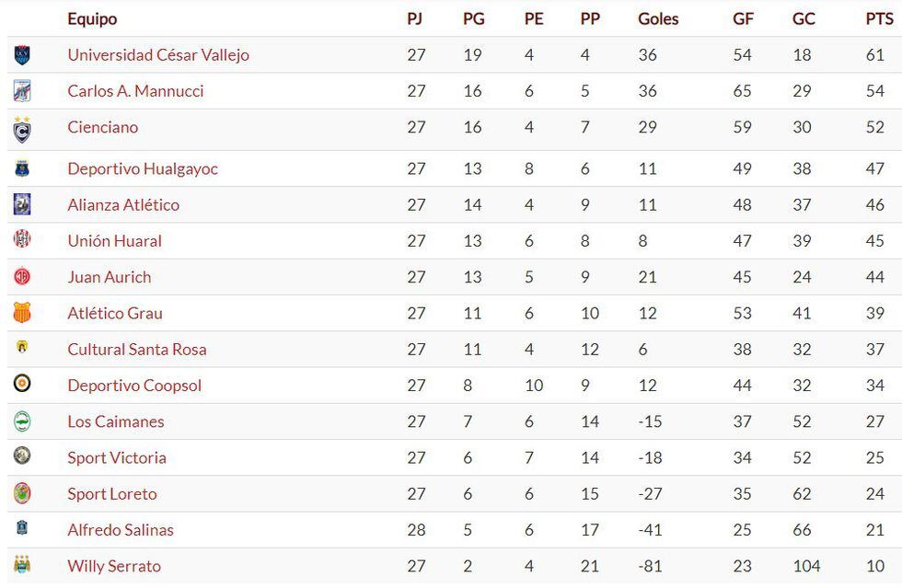Screen dimensions: 902x588
Task: Click the Los Caimanes green badge
Action: click(22, 421)
